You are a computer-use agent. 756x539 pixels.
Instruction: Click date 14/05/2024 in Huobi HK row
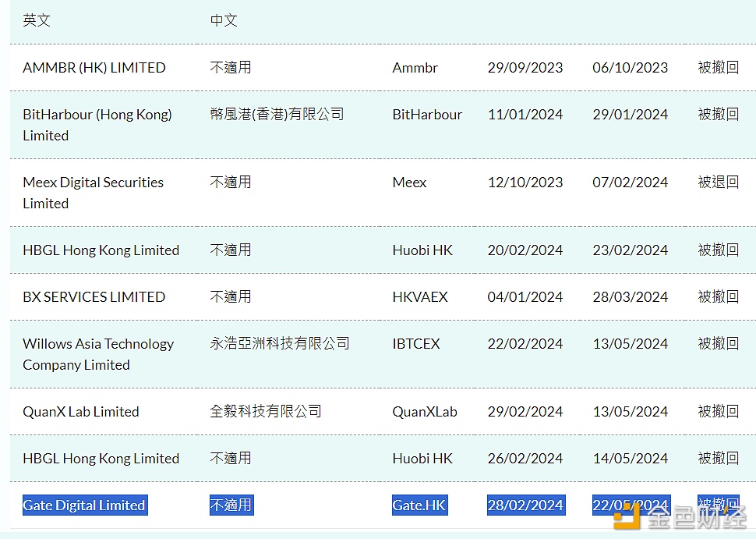631,459
